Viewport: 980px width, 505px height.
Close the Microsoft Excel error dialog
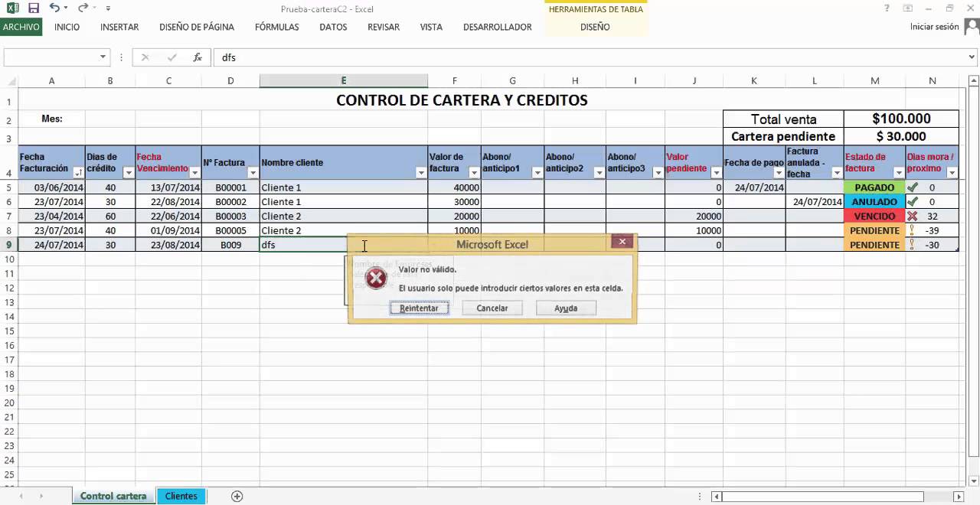coord(622,242)
